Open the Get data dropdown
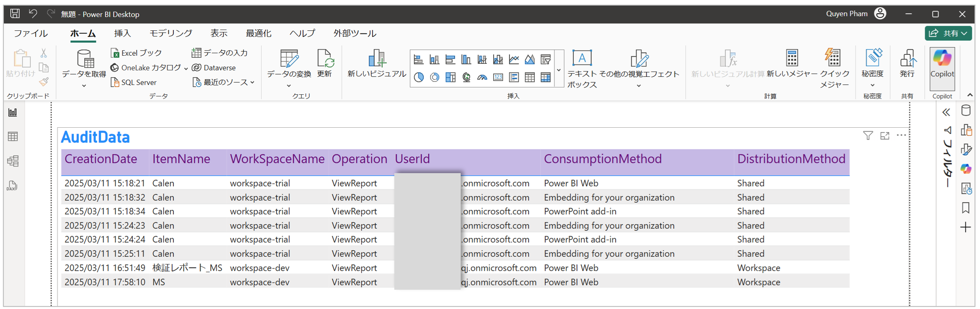Image resolution: width=980 pixels, height=309 pixels. [x=84, y=69]
